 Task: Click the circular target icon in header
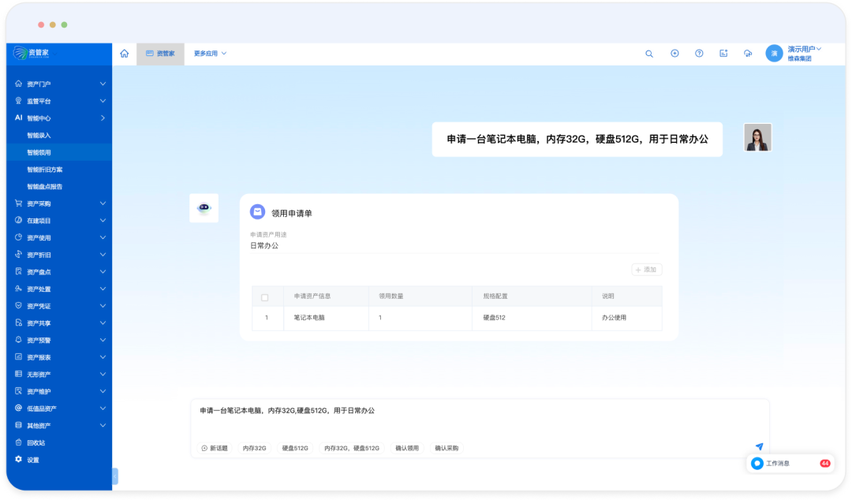(674, 53)
